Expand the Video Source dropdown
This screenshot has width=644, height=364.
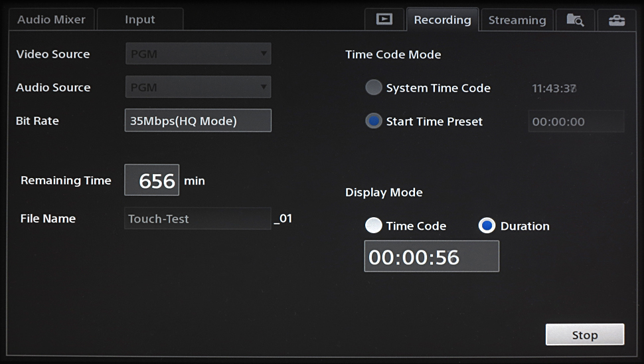[198, 54]
